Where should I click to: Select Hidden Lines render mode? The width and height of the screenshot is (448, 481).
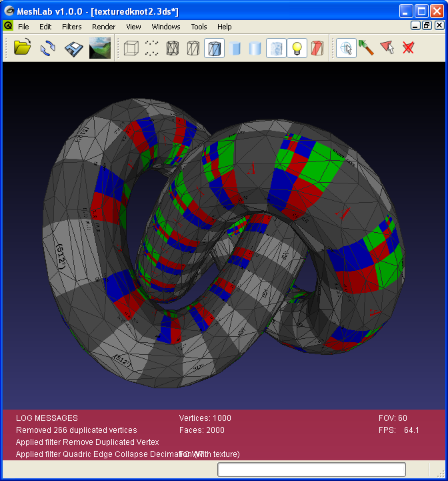pos(193,48)
